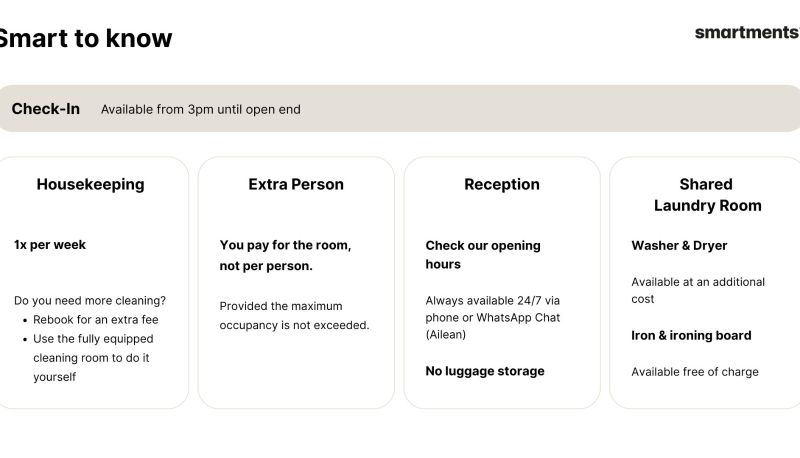Viewport: 800px width, 458px height.
Task: Open the Housekeeping card title
Action: click(x=90, y=184)
